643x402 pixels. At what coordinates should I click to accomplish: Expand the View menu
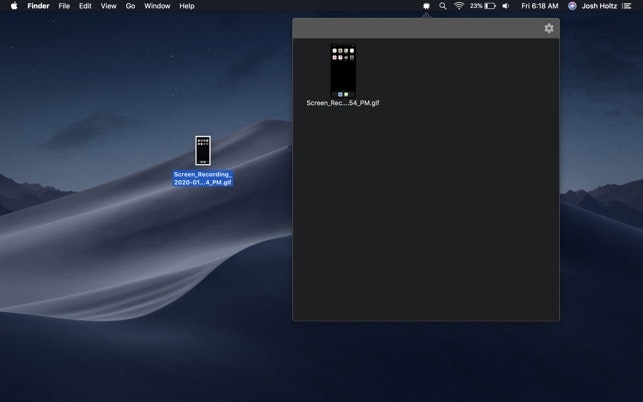click(x=108, y=6)
